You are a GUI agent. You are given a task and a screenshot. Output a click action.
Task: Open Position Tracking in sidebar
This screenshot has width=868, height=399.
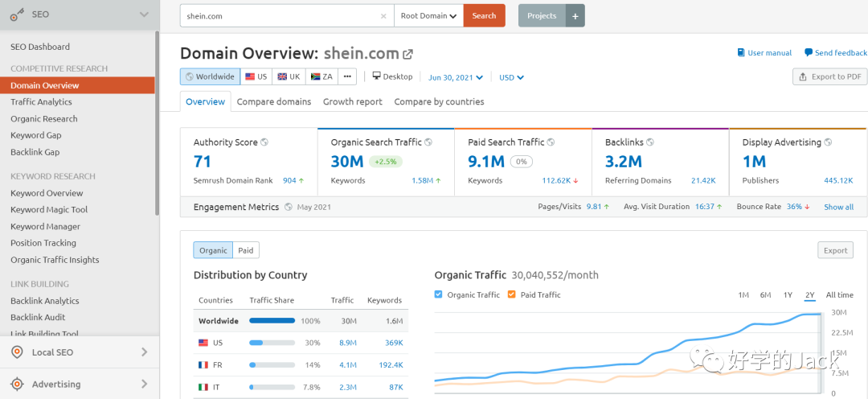point(43,243)
